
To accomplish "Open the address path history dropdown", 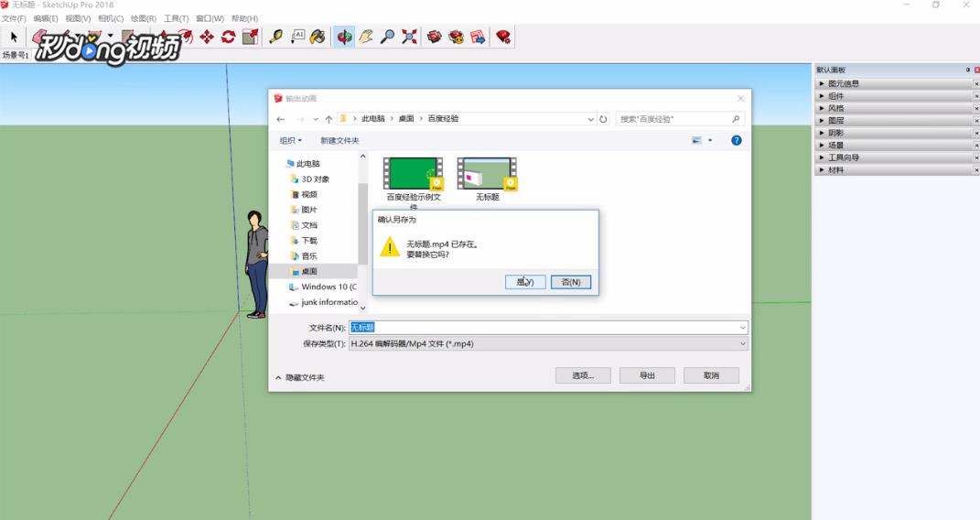I will pyautogui.click(x=590, y=119).
